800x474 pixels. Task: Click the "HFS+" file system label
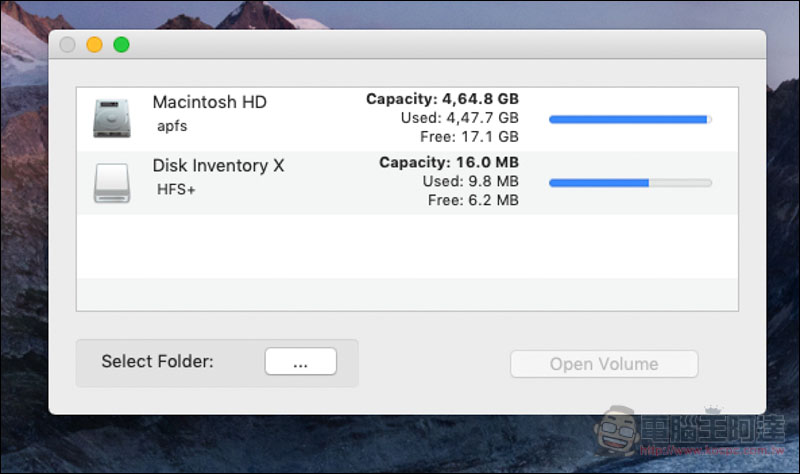click(x=176, y=189)
